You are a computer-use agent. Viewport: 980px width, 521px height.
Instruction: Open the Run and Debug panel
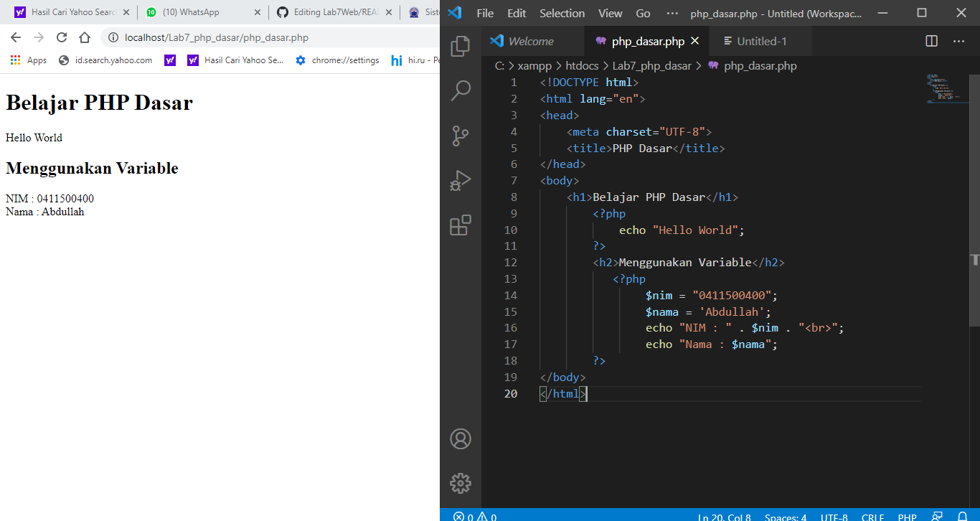[x=460, y=180]
